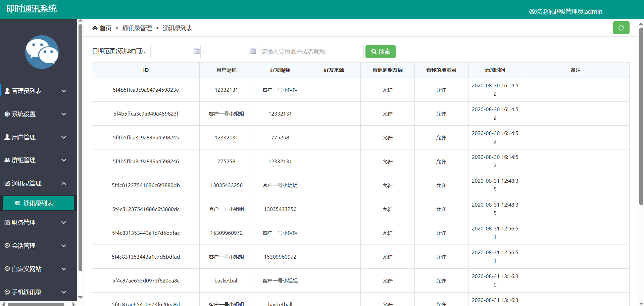Click the green 搜索 button
The image size is (644, 306).
[x=380, y=52]
